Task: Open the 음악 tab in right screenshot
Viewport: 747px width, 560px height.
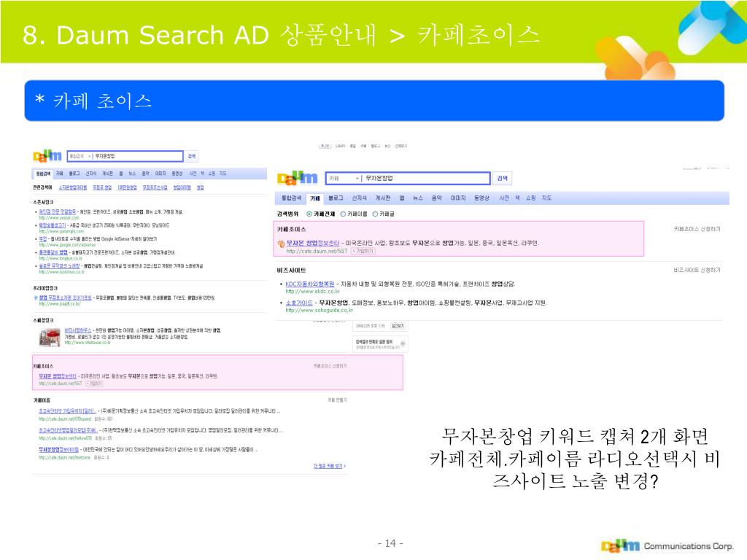Action: (x=436, y=198)
